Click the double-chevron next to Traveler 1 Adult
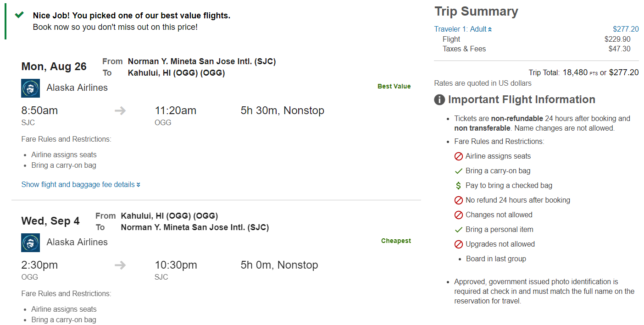Viewport: 644px width, 325px height. pyautogui.click(x=490, y=29)
